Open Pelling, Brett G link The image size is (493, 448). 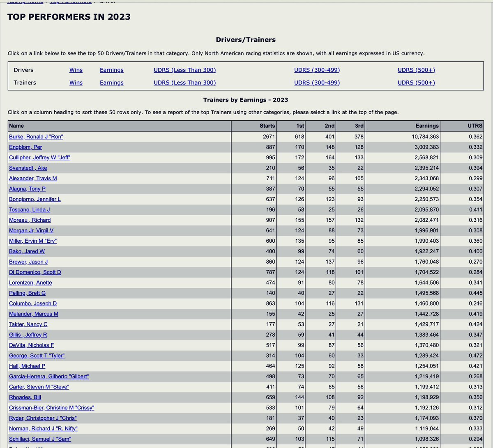click(27, 293)
